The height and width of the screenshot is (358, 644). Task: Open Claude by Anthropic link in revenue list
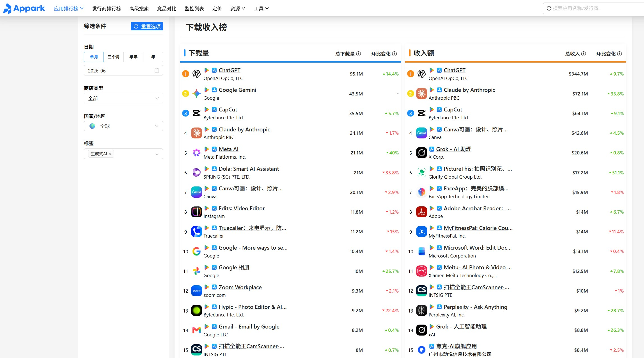pos(469,90)
